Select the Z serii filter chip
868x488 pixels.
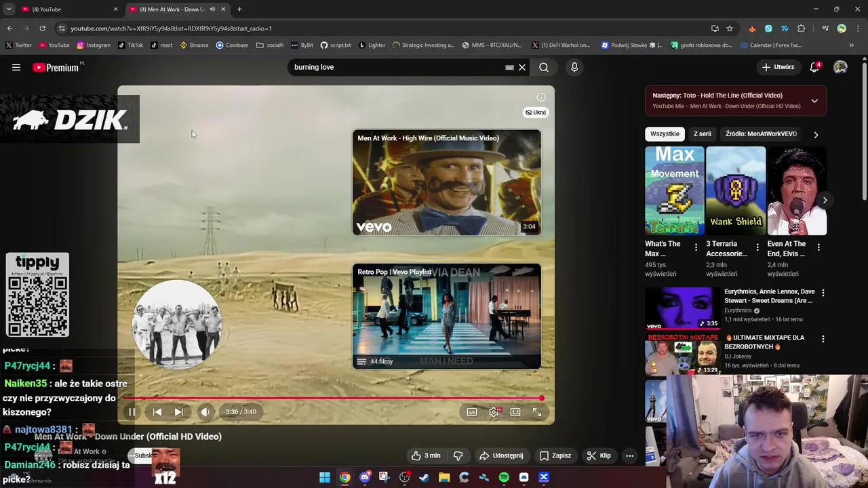click(702, 134)
